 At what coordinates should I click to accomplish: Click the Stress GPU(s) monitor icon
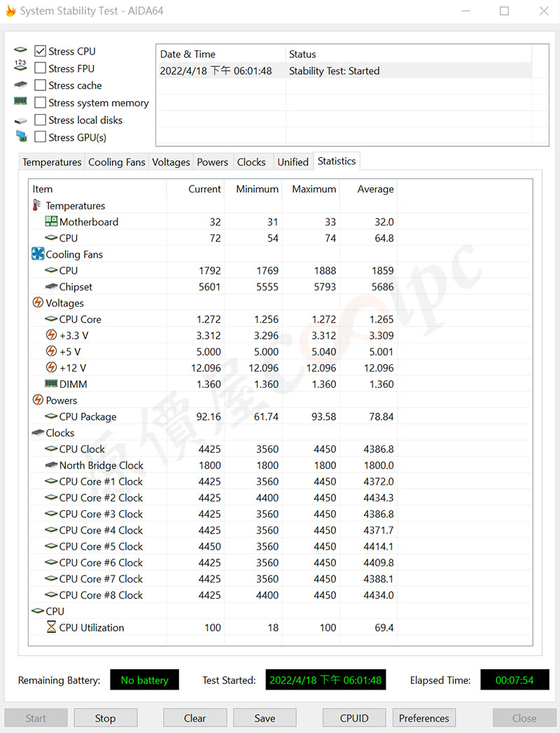point(21,137)
